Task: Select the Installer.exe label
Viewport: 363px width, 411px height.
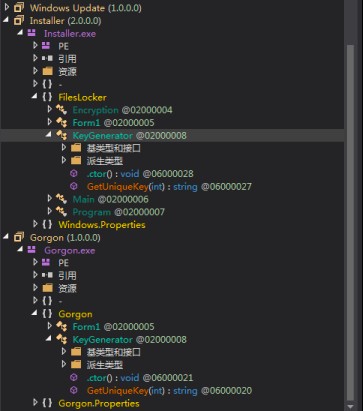Action: (70, 33)
